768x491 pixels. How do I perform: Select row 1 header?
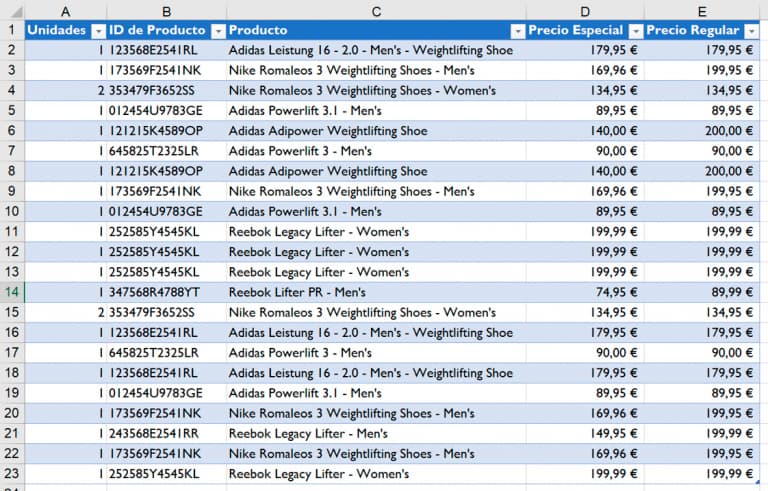(x=12, y=30)
